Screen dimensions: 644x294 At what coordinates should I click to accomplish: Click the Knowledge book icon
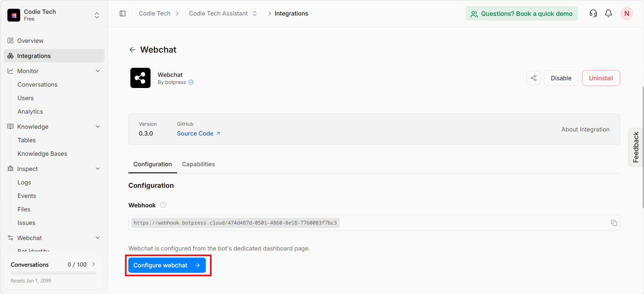[x=10, y=126]
